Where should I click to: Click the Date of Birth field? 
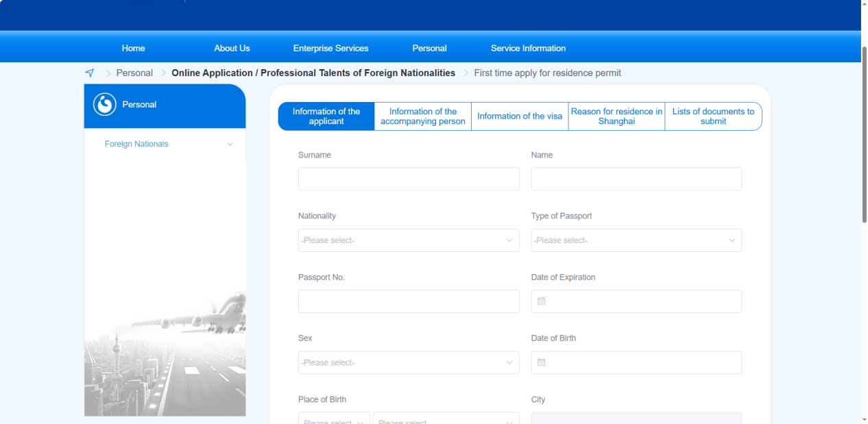click(x=636, y=362)
